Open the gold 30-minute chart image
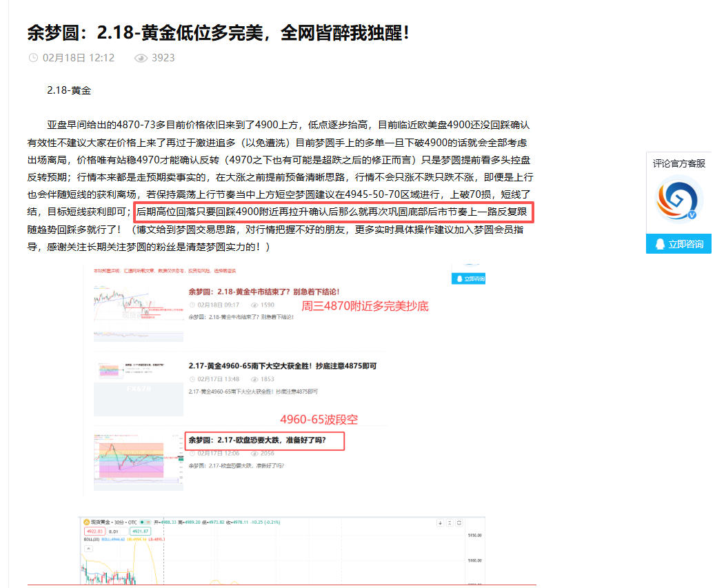Viewport: 715px width, 588px height. coord(283,551)
